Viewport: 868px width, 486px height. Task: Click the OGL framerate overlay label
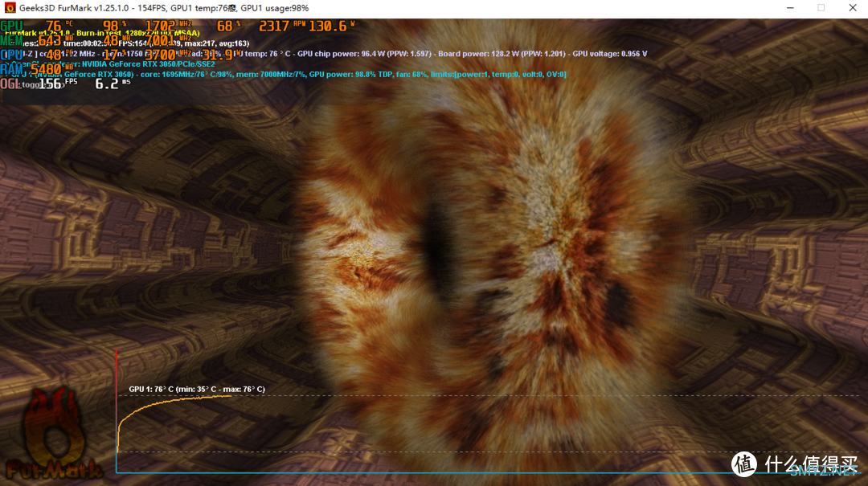[10, 84]
